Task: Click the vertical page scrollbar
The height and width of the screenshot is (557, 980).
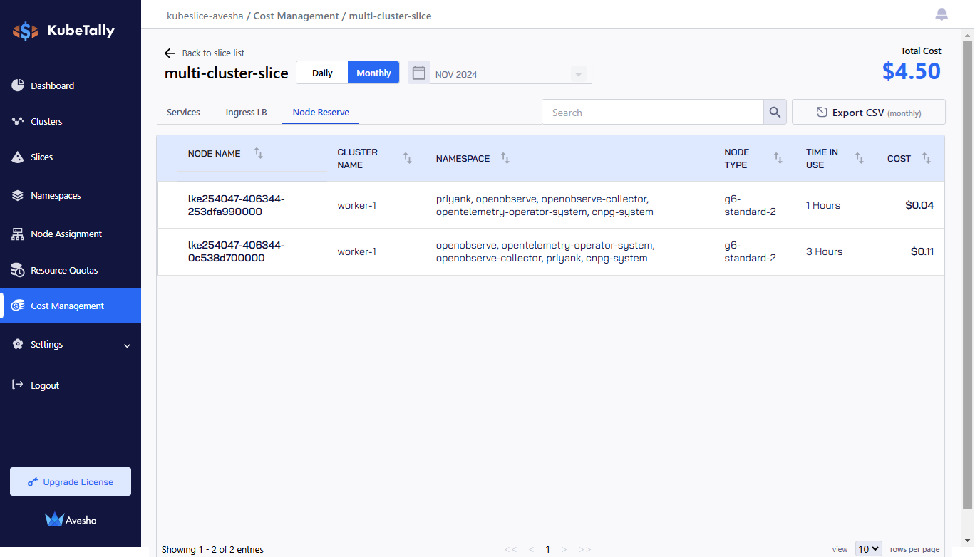Action: coord(967,275)
